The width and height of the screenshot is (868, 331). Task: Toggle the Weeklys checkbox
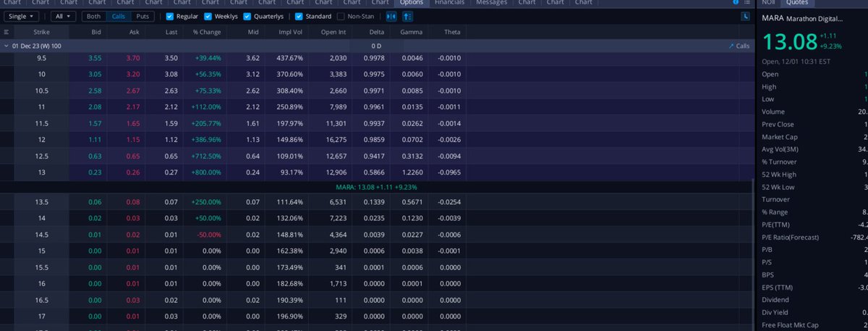pos(208,16)
